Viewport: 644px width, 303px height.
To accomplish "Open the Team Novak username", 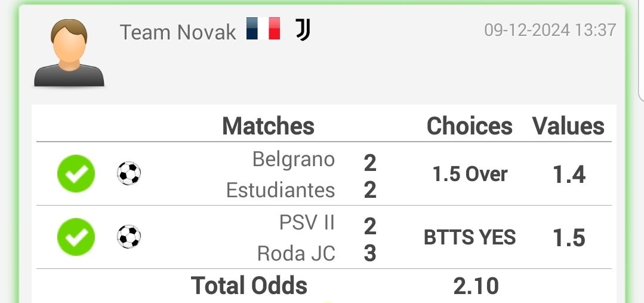I will click(x=178, y=32).
